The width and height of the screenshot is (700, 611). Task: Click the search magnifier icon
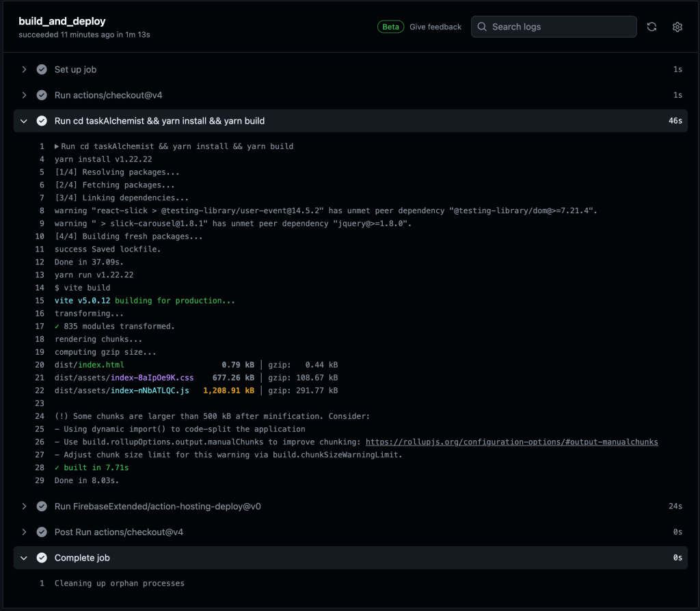[482, 27]
